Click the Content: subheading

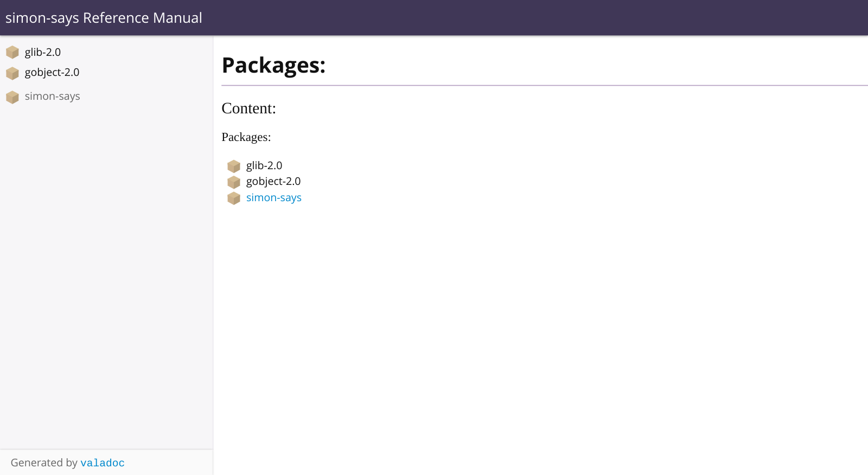point(248,108)
